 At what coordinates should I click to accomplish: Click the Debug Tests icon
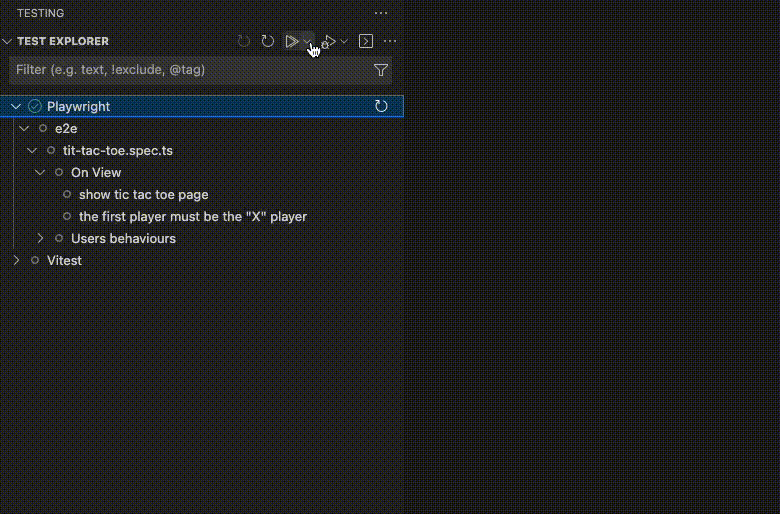(x=329, y=41)
